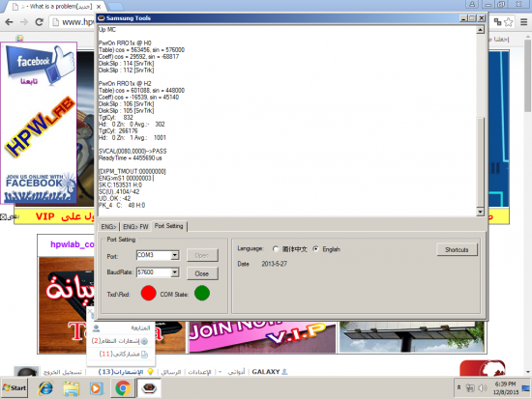Click the Samsung Tools taskbar icon
The image size is (532, 399).
click(x=149, y=387)
